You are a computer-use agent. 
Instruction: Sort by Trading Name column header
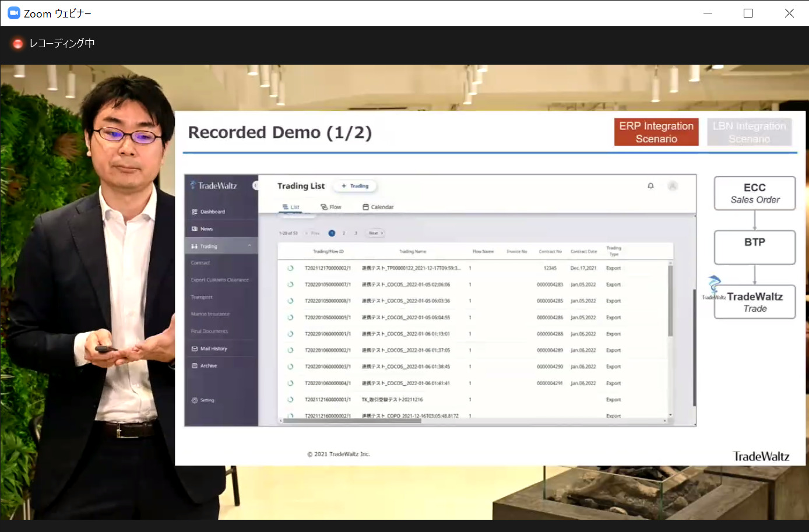click(413, 252)
